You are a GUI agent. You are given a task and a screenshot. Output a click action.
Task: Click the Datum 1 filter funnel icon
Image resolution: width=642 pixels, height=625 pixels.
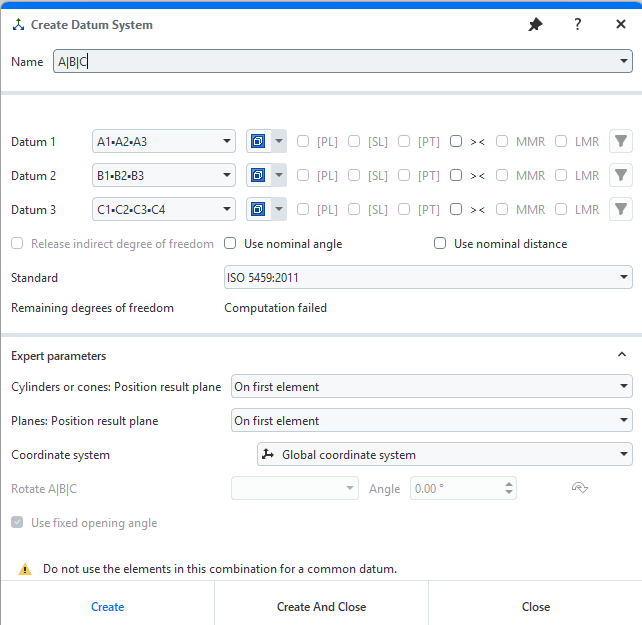620,142
